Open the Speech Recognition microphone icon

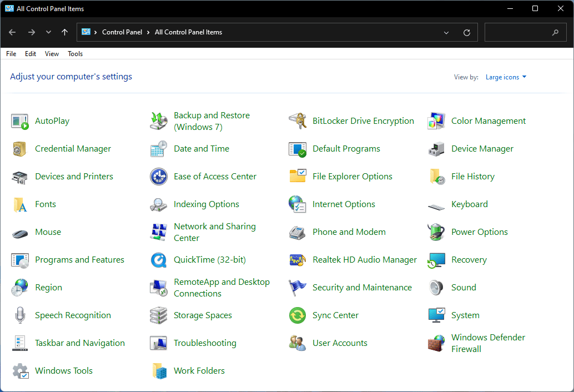(20, 315)
